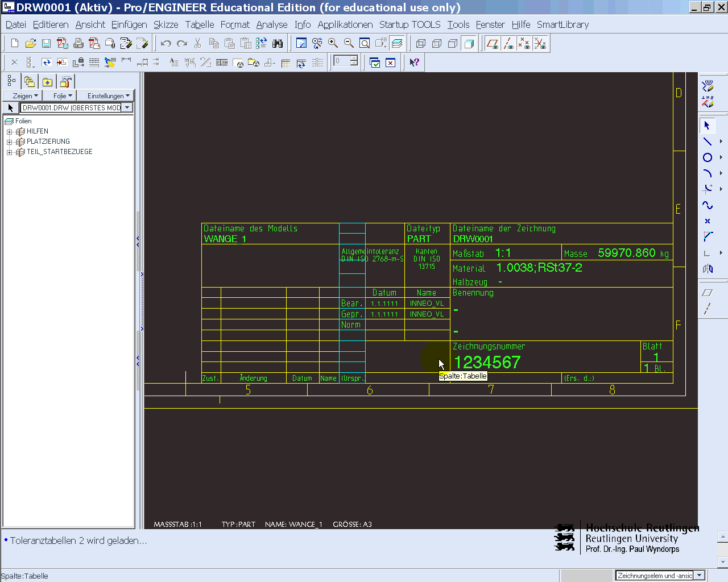Click the 1.0038;RSt37-2 material text
The height and width of the screenshot is (582, 728).
[x=539, y=268]
